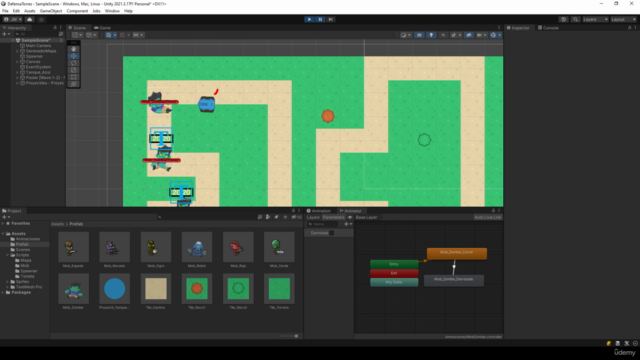The width and height of the screenshot is (640, 360).
Task: Click the Hierarchy search field
Action: (x=36, y=34)
